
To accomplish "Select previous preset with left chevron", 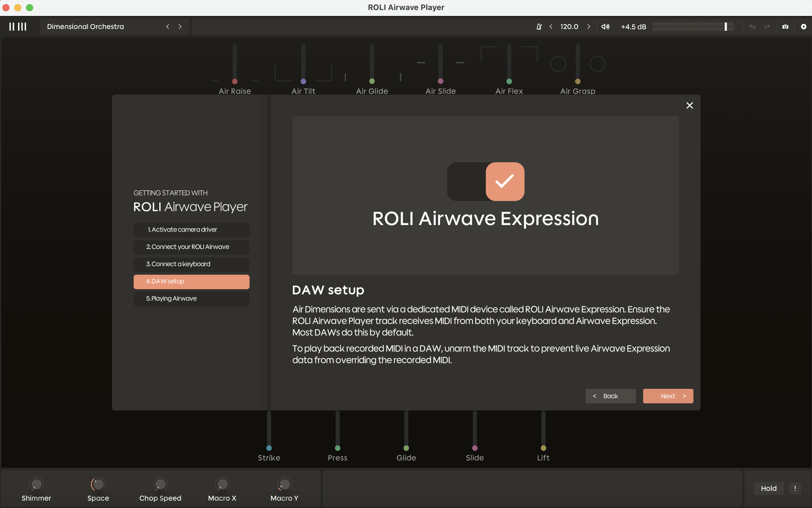I will [168, 27].
